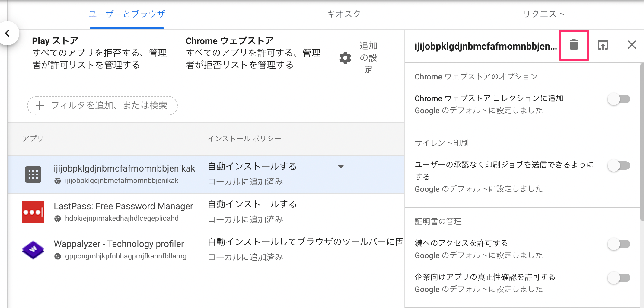Open the additional settings gear icon
Image resolution: width=644 pixels, height=308 pixels.
pyautogui.click(x=345, y=58)
